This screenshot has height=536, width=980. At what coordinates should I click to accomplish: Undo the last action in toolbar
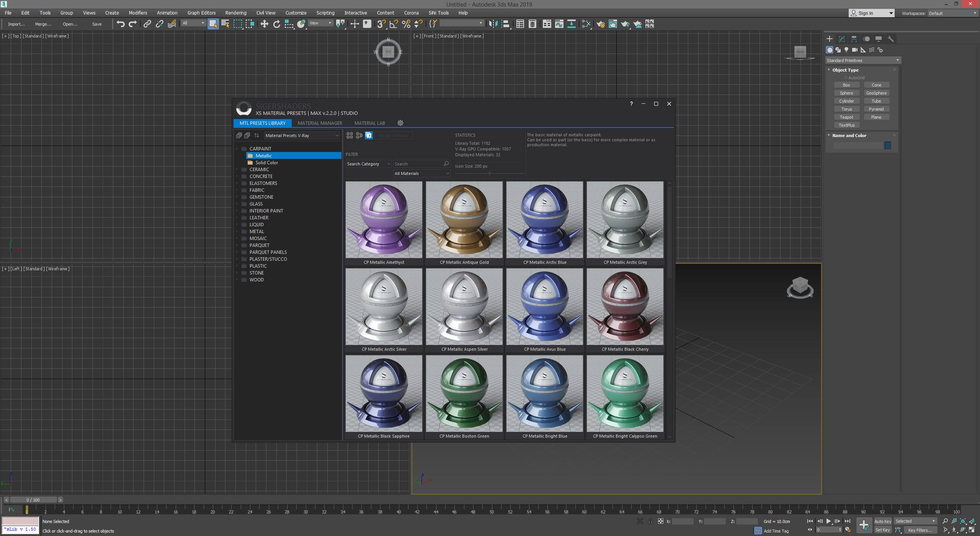pyautogui.click(x=121, y=24)
